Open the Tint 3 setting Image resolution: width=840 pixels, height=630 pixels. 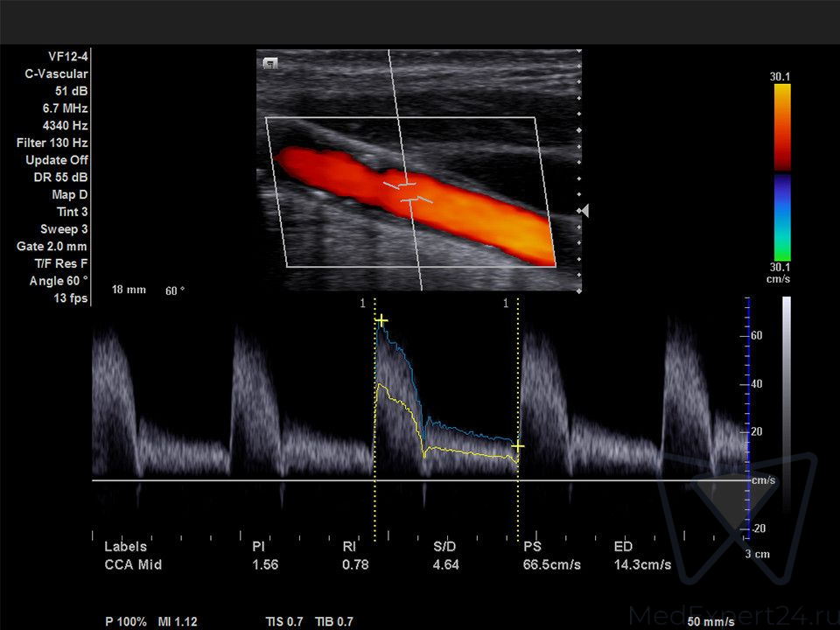coord(72,212)
